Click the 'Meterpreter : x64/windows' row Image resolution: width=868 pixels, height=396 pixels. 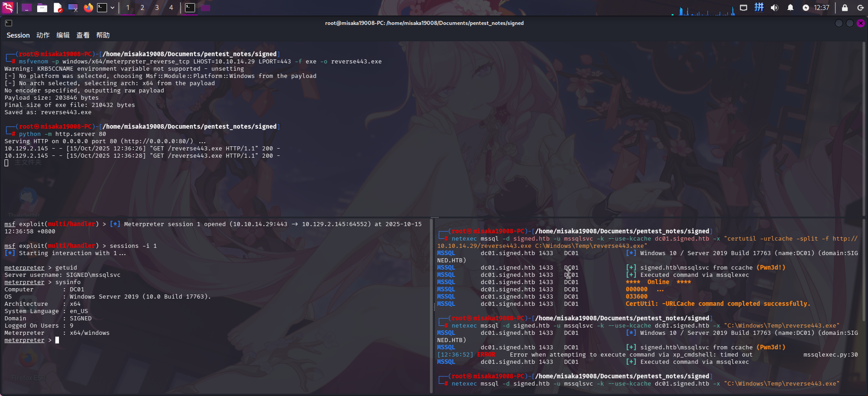[x=57, y=333]
